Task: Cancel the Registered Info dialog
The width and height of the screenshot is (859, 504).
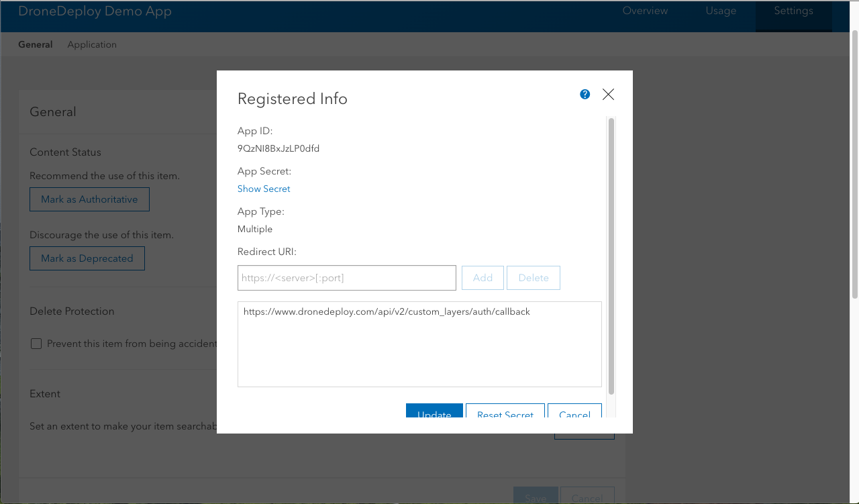Action: click(574, 411)
